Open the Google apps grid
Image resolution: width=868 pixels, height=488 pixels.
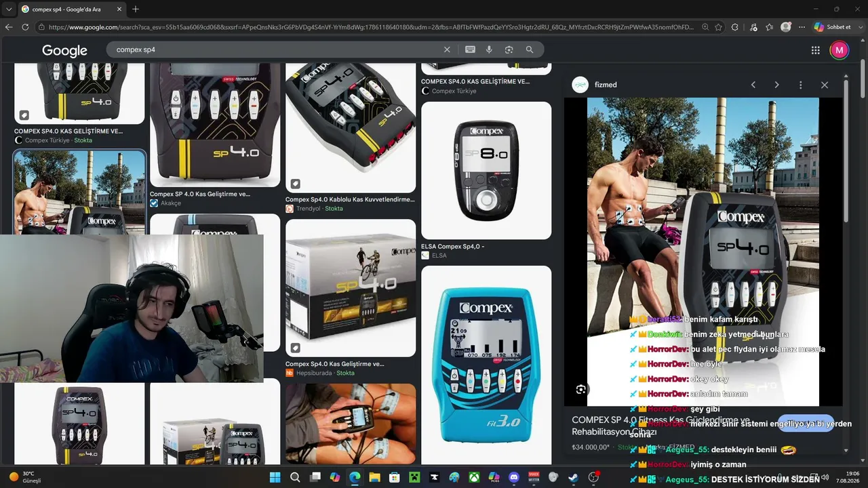(x=816, y=50)
